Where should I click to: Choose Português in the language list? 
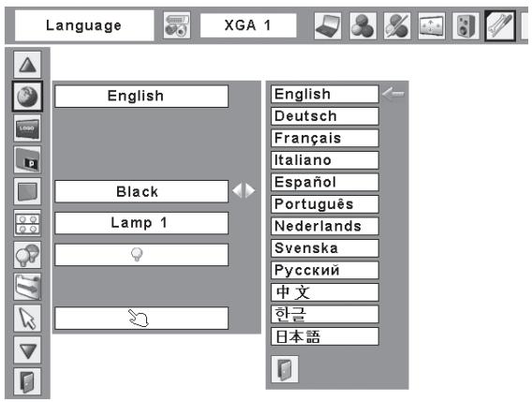pyautogui.click(x=325, y=204)
